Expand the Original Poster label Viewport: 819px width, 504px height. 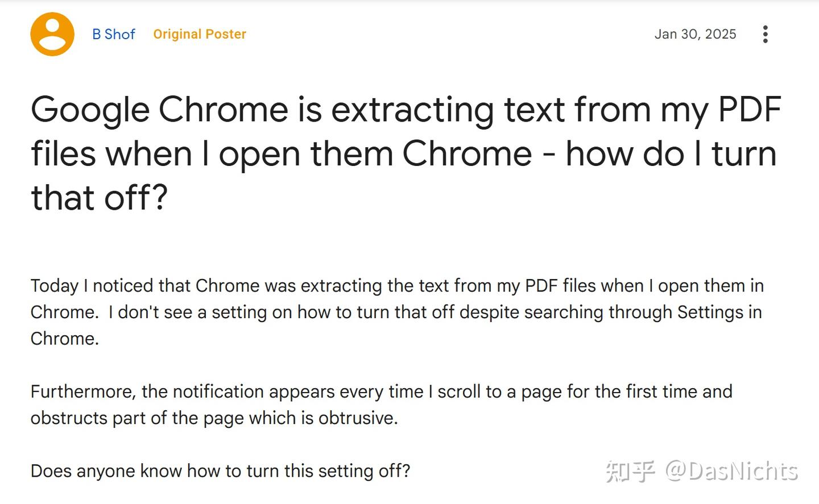(199, 34)
